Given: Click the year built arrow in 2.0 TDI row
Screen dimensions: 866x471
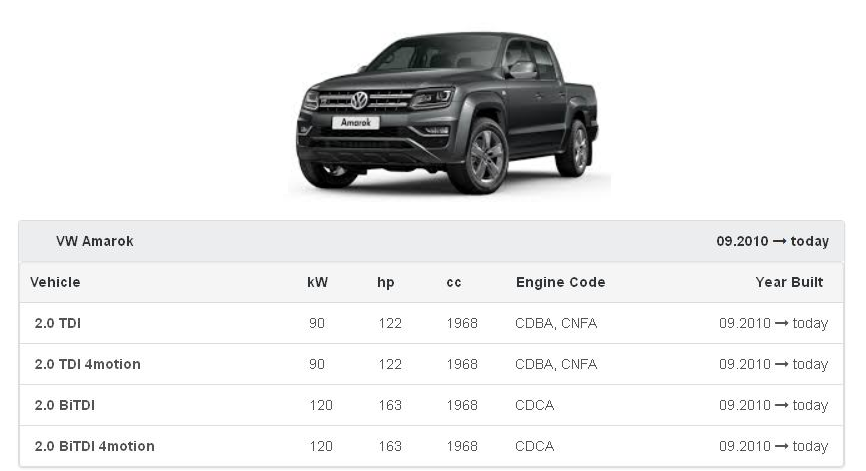Looking at the screenshot, I should pyautogui.click(x=781, y=324).
